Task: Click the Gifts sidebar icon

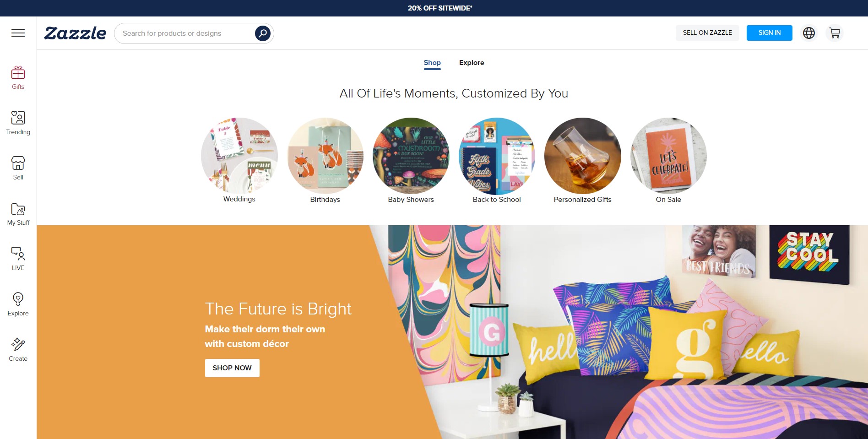Action: [x=18, y=72]
